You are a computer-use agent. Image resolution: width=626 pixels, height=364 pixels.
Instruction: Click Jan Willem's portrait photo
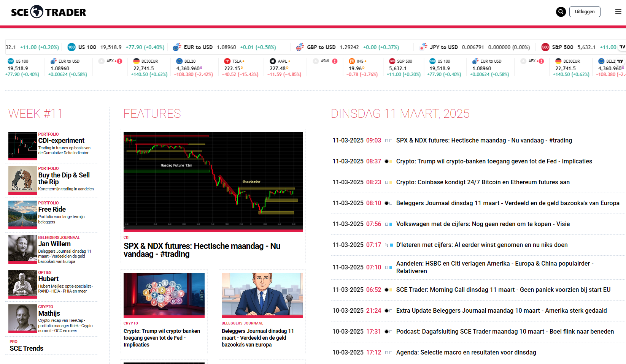[x=22, y=250]
